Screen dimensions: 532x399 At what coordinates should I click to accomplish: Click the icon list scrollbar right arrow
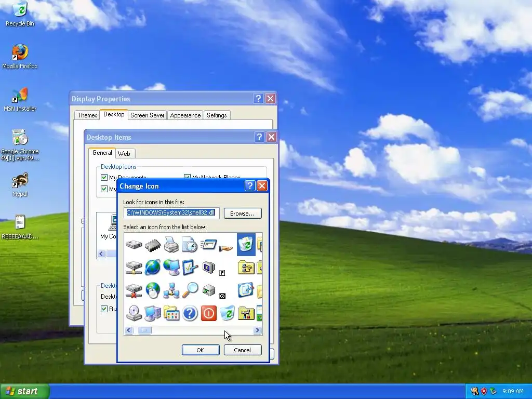pos(258,330)
